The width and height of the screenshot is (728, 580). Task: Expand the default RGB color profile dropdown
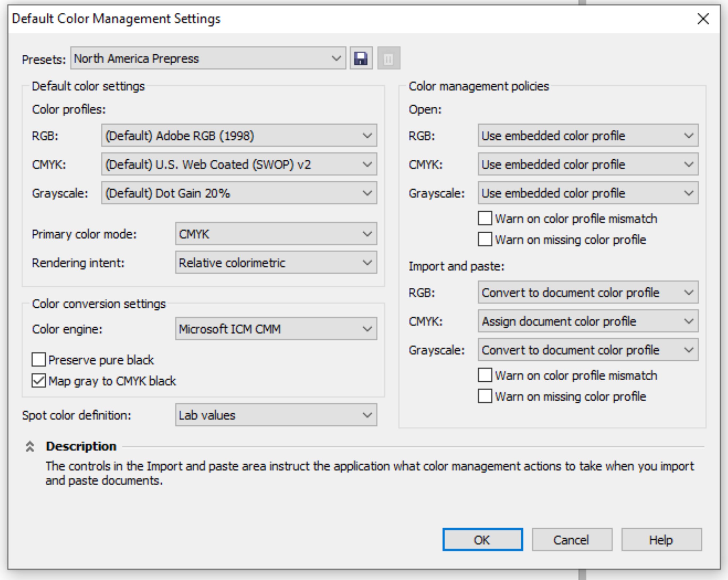pyautogui.click(x=239, y=135)
